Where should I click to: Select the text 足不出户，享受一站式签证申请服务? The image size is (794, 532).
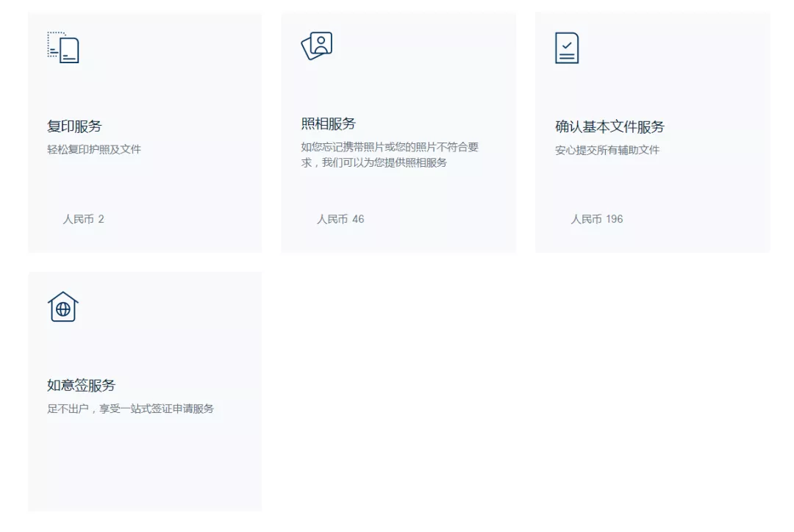131,409
